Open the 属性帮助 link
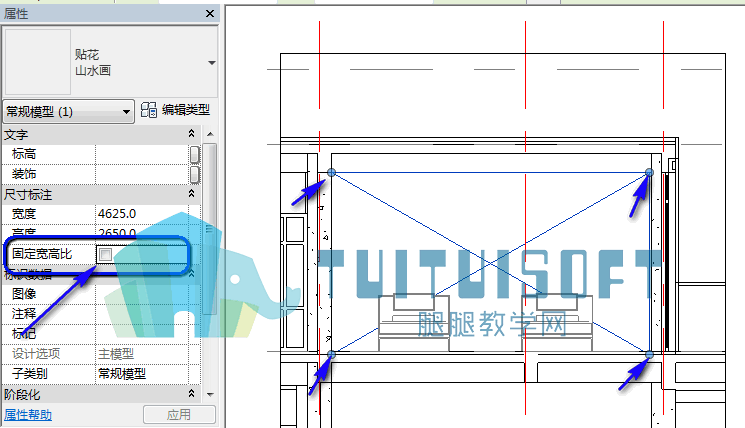The height and width of the screenshot is (428, 745). click(28, 415)
